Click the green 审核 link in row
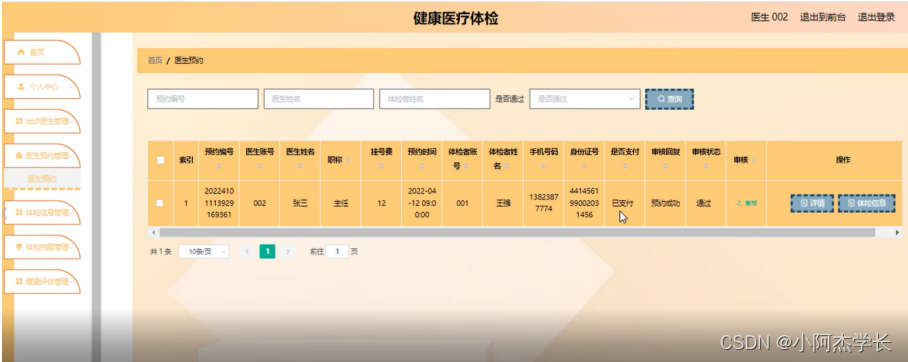 746,203
